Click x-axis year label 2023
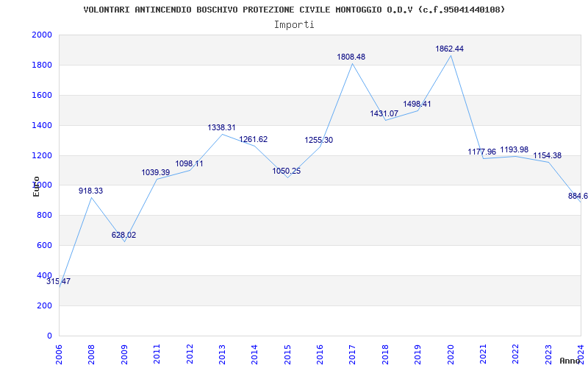The width and height of the screenshot is (588, 368). [548, 354]
